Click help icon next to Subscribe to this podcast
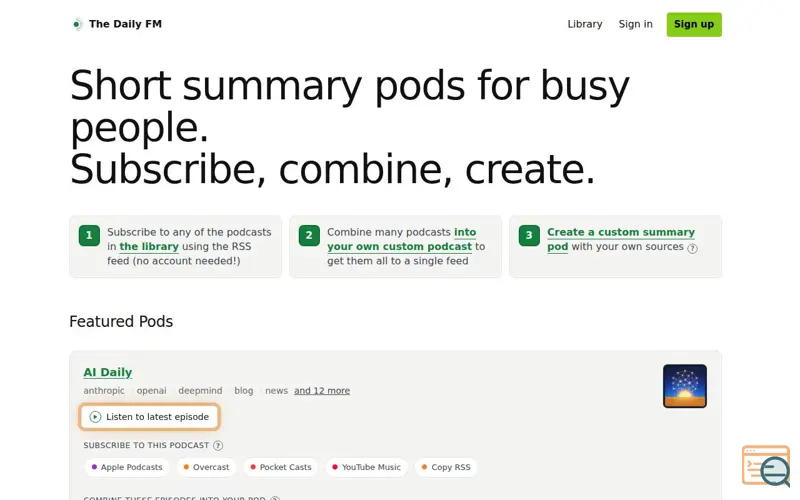 point(218,445)
